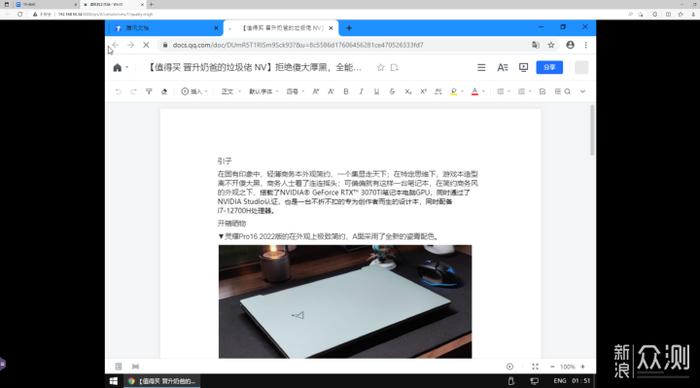The width and height of the screenshot is (700, 388).
Task: Open find search icon in toolbar
Action: point(567,92)
